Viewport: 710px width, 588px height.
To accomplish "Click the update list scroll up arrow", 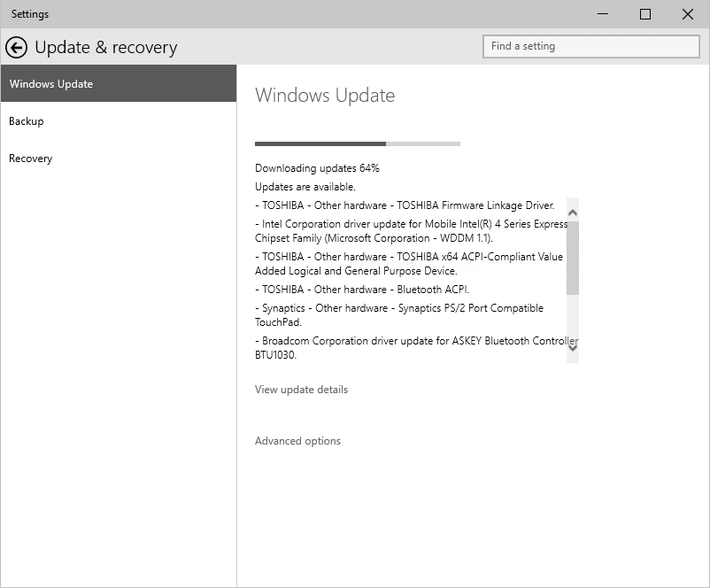I will pyautogui.click(x=573, y=213).
